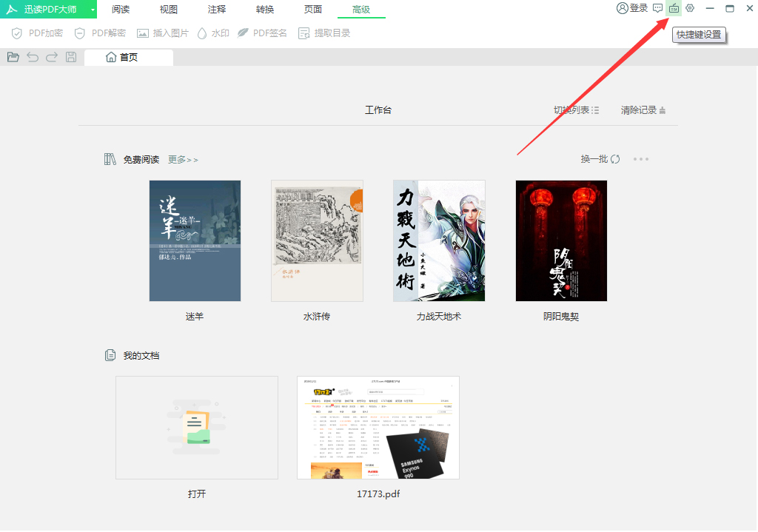Use the 提取目录 extract catalog tool

pyautogui.click(x=323, y=33)
